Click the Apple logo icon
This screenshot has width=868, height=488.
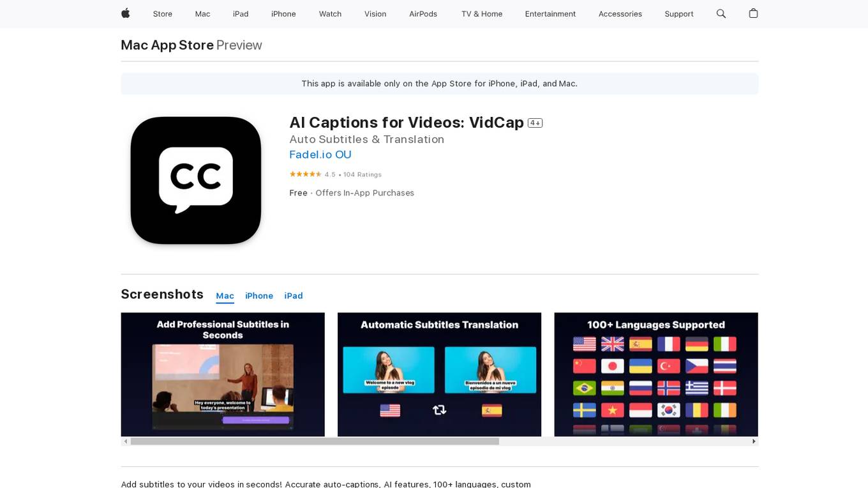126,13
